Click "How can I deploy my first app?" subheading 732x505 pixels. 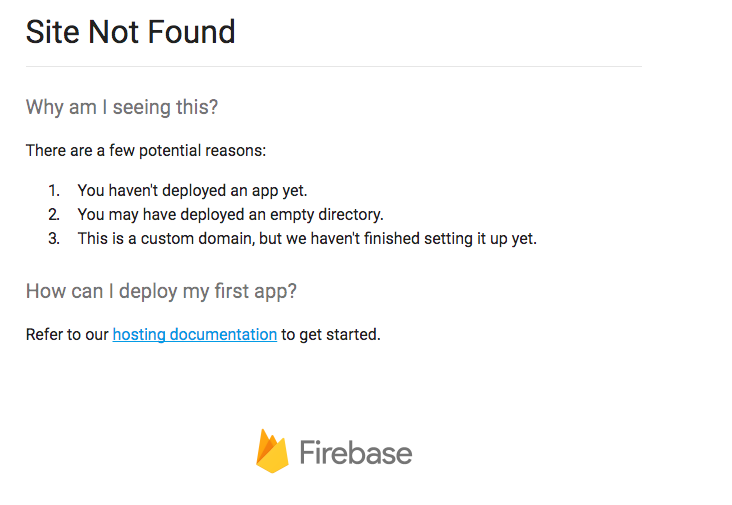click(x=161, y=291)
